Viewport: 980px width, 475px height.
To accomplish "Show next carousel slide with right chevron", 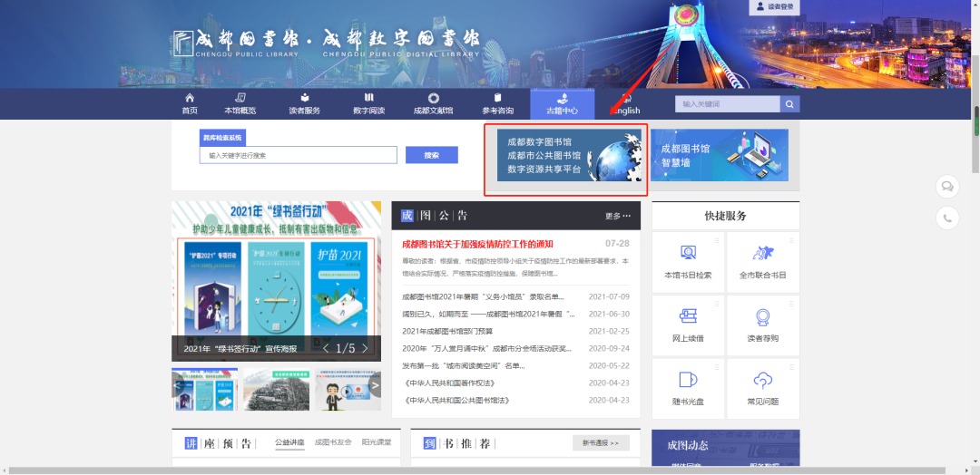I will pyautogui.click(x=365, y=348).
